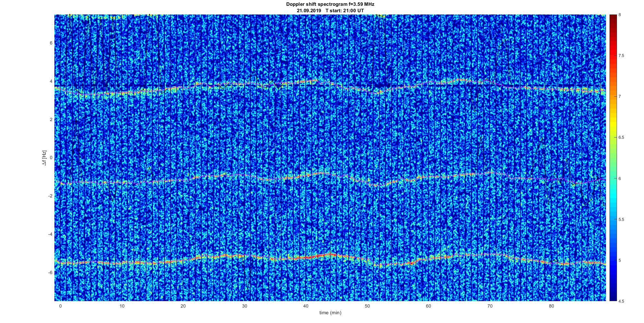
Task: Click the y-axis tick label '2'
Action: [51, 119]
